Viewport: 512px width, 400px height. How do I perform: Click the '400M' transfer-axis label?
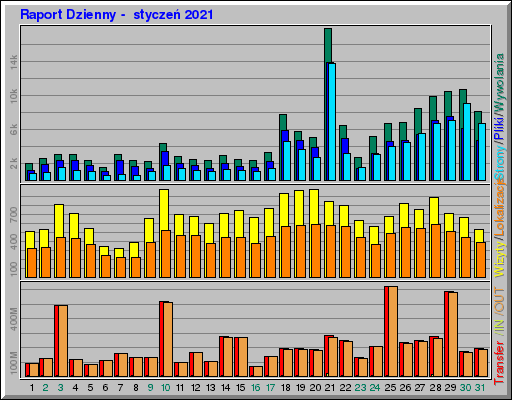[x=13, y=319]
